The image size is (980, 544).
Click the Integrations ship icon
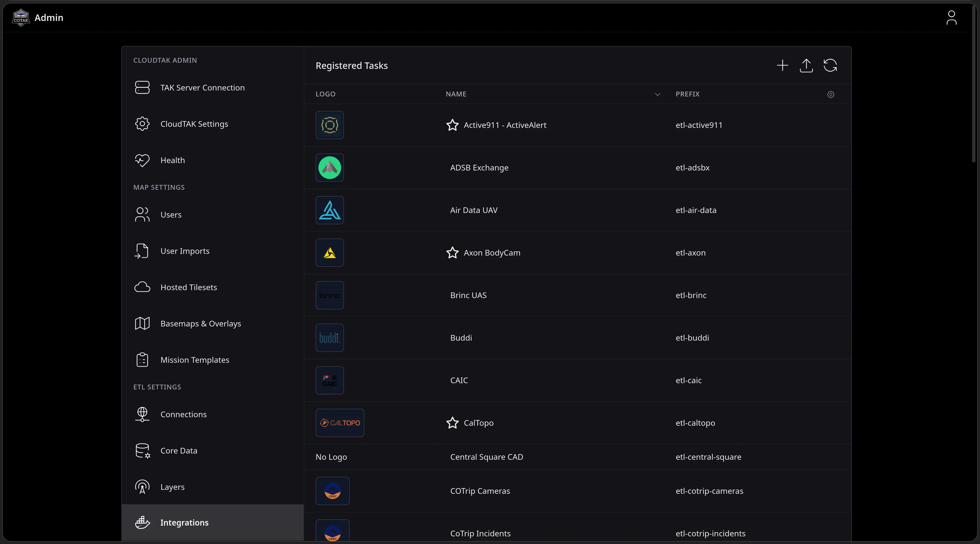[143, 523]
